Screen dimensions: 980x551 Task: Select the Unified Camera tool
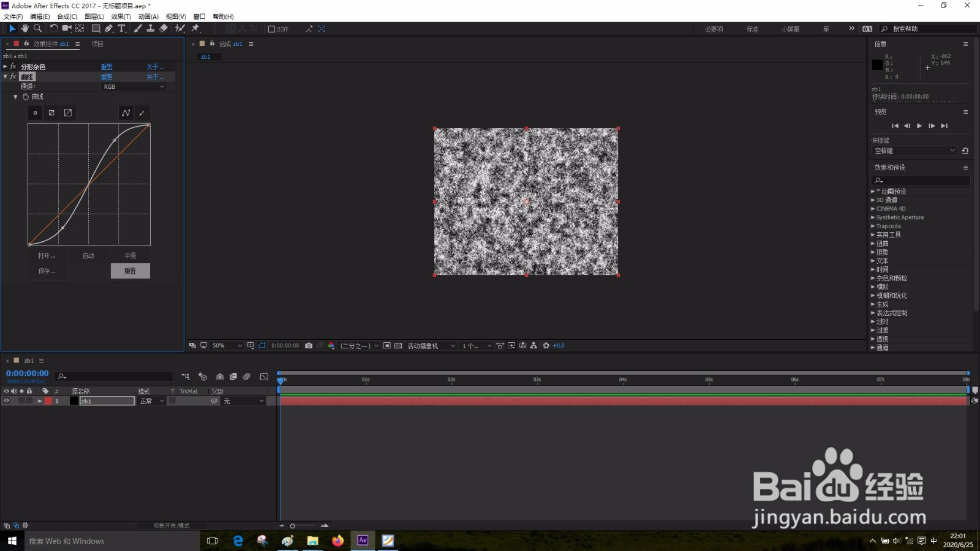point(67,28)
